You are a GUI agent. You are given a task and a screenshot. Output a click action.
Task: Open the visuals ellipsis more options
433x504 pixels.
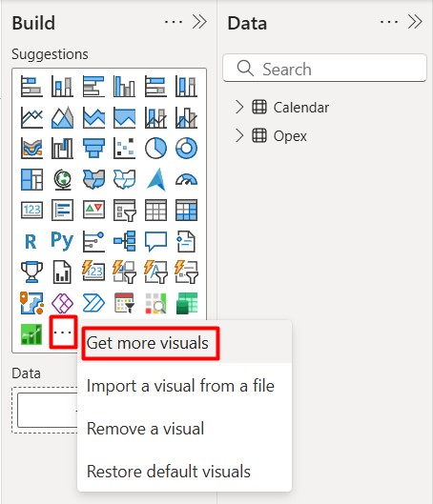tap(63, 333)
